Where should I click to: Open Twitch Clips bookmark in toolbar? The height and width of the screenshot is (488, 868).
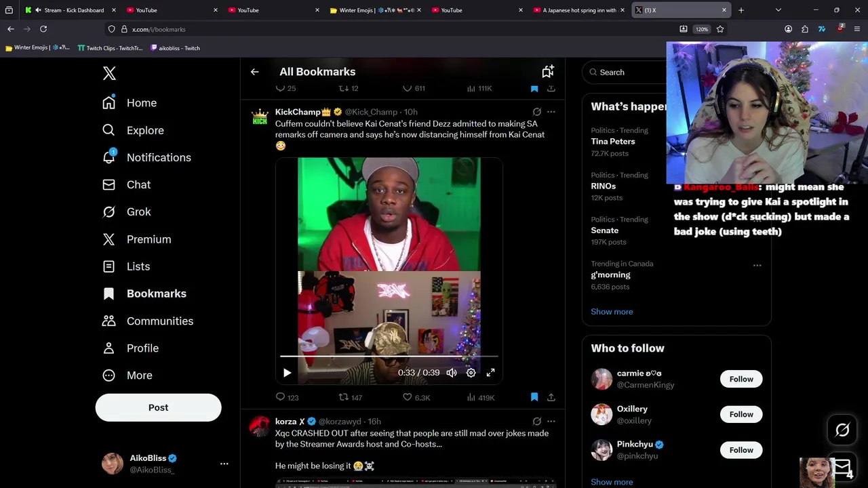coord(110,48)
